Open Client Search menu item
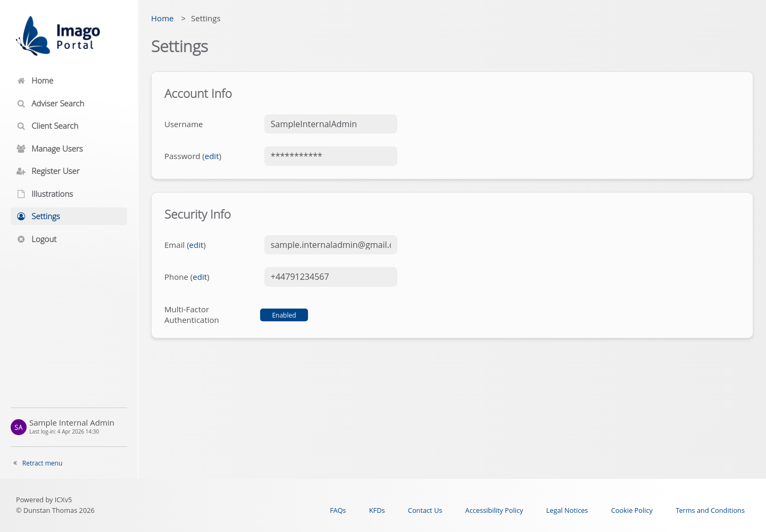The width and height of the screenshot is (766, 532). [x=69, y=126]
